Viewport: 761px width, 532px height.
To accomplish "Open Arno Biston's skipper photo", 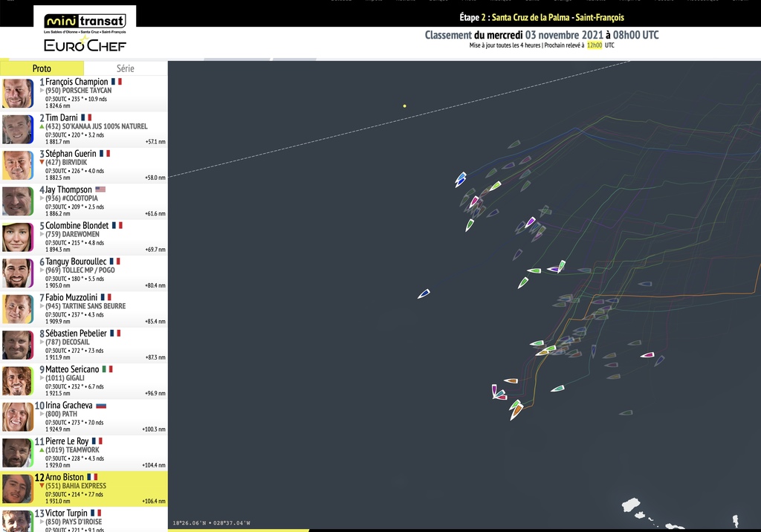I will coord(18,488).
